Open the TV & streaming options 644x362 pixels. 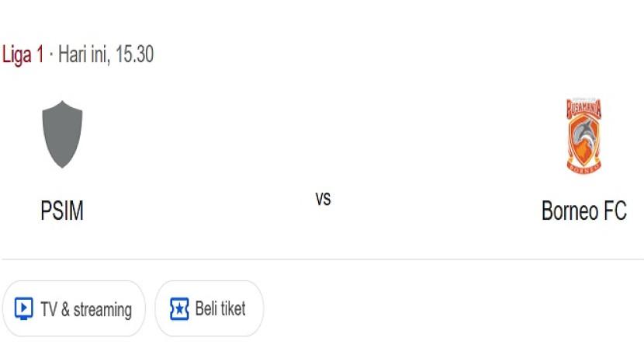74,309
